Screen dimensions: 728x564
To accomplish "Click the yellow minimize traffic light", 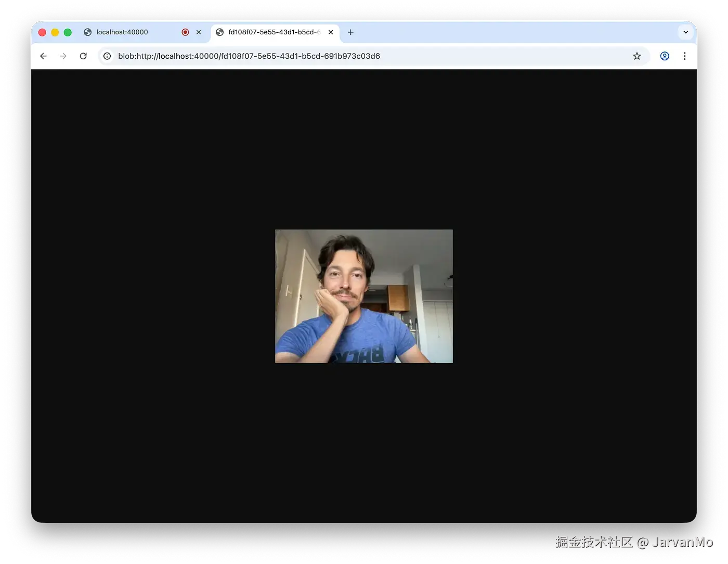I will 55,32.
